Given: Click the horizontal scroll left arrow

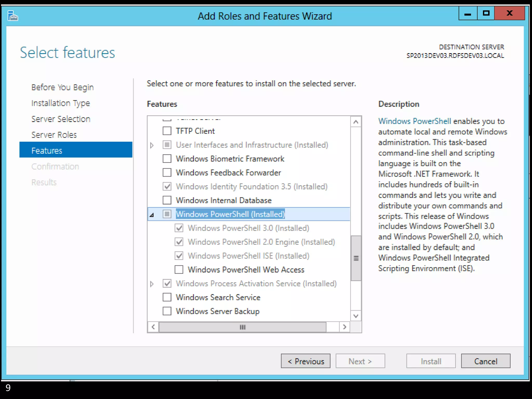Looking at the screenshot, I should click(153, 327).
